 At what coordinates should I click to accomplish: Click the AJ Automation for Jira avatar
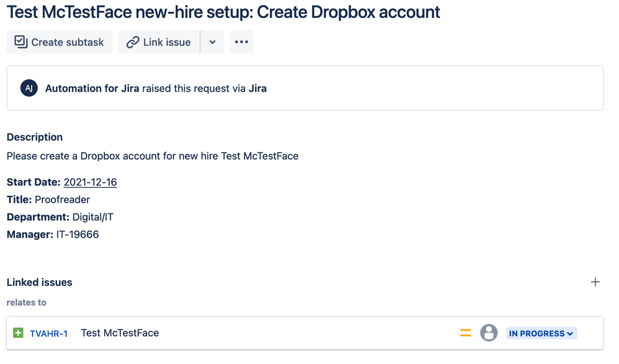click(29, 88)
